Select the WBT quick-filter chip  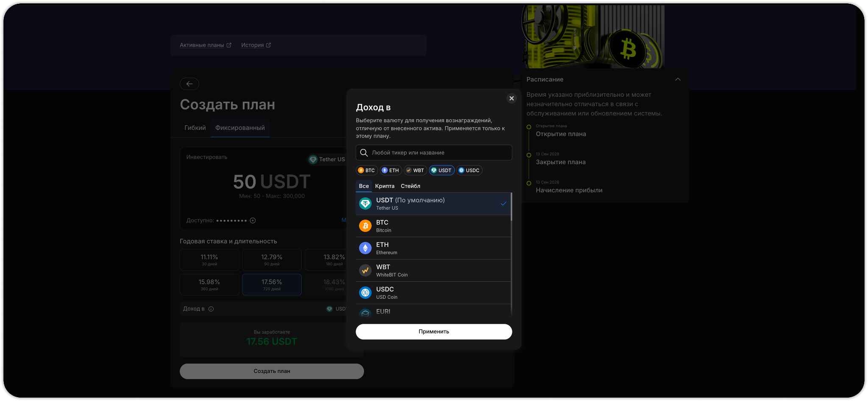click(415, 171)
